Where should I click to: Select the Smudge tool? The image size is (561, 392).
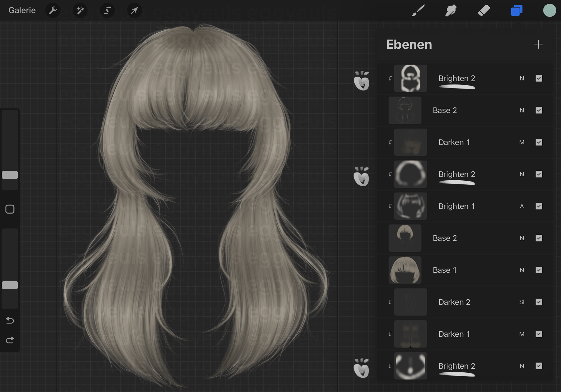[x=451, y=11]
